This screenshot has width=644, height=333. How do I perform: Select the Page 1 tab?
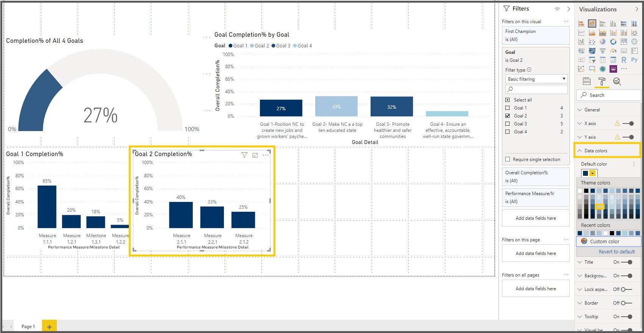click(x=28, y=327)
